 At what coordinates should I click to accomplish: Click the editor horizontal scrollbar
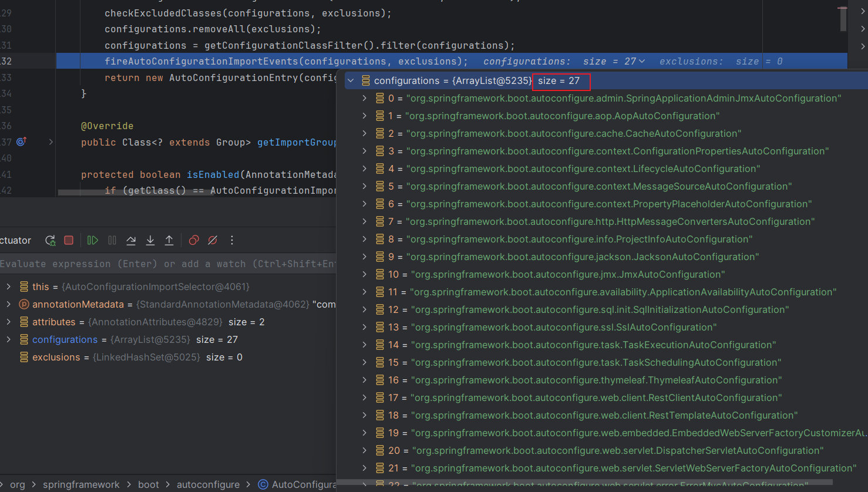197,193
